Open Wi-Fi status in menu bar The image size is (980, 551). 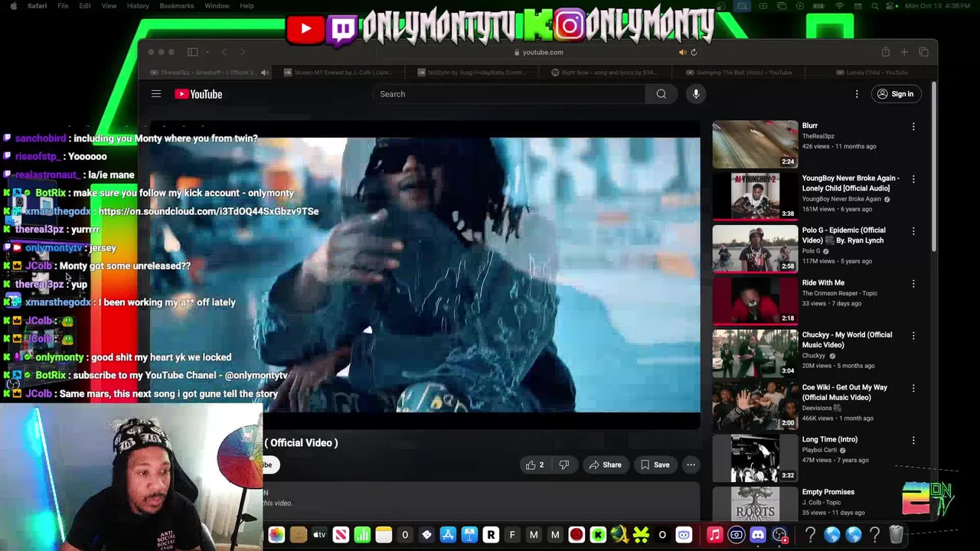[839, 5]
